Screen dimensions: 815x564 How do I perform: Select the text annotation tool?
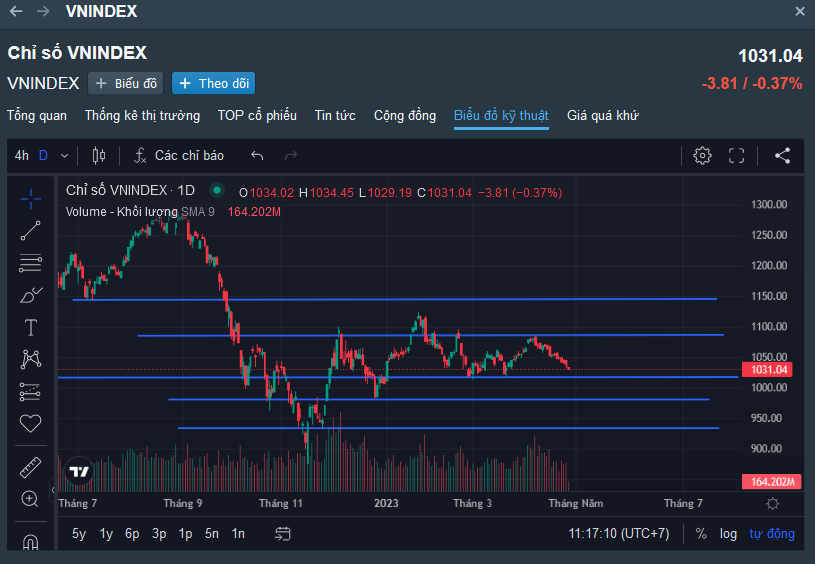(31, 327)
